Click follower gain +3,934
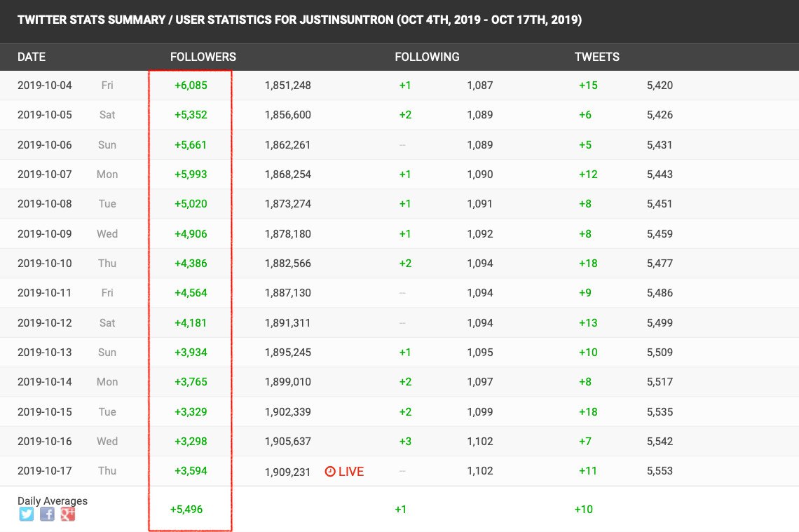 coord(191,352)
